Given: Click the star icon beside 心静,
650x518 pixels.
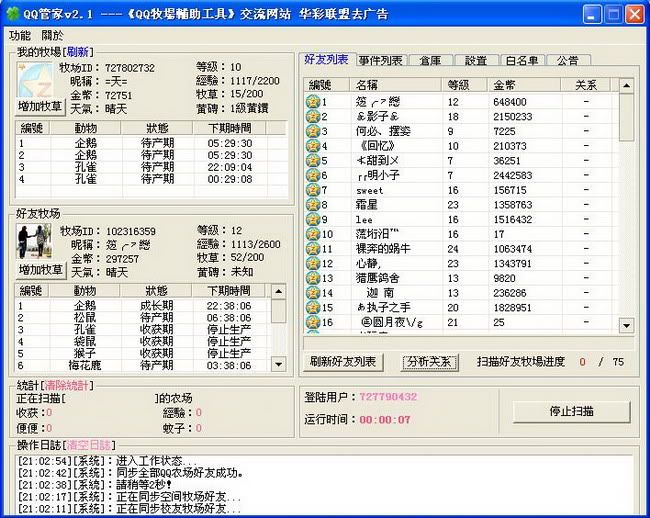Looking at the screenshot, I should (x=313, y=264).
